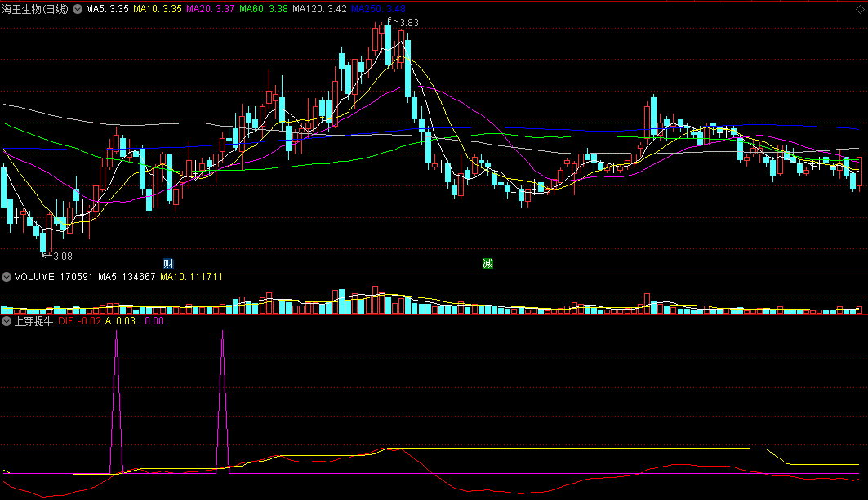868x500 pixels.
Task: Click the green MA60: 3.38 label
Action: [x=264, y=9]
